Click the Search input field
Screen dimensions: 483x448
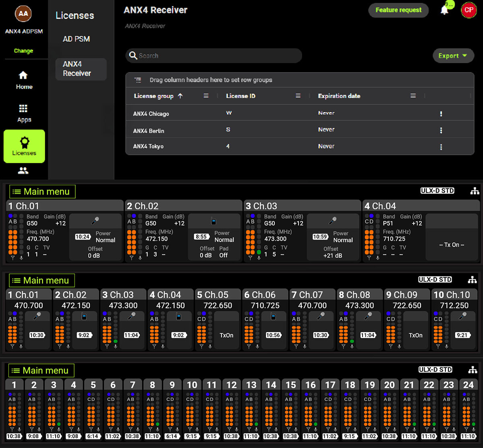pyautogui.click(x=214, y=56)
